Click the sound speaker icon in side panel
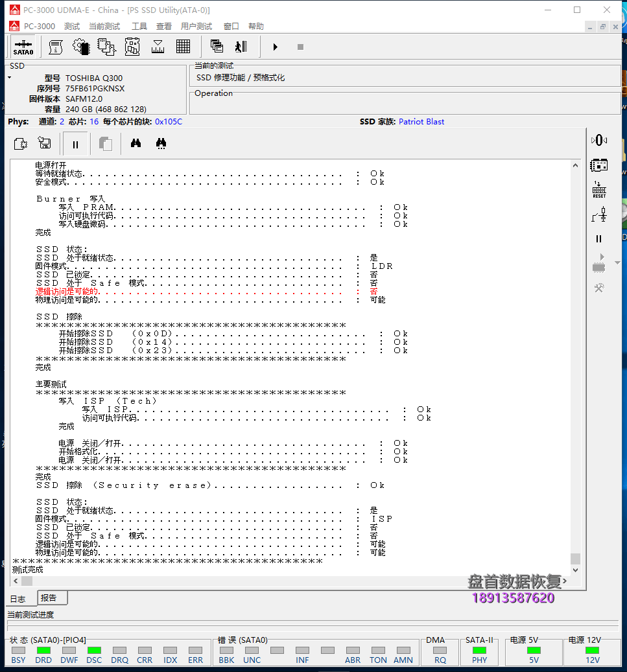Image resolution: width=627 pixels, height=672 pixels. coord(599,140)
